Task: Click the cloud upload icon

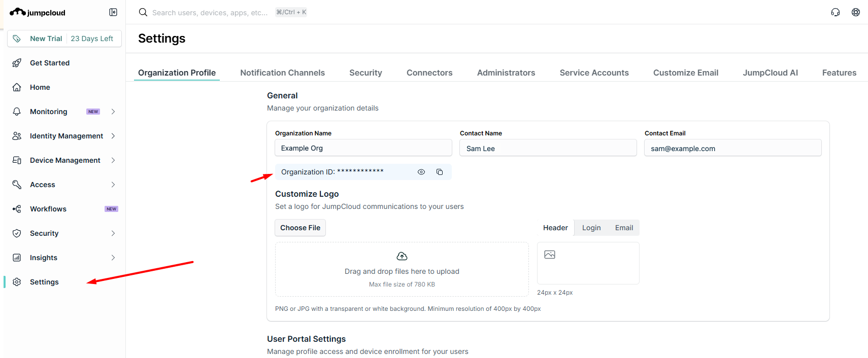Action: pyautogui.click(x=402, y=256)
